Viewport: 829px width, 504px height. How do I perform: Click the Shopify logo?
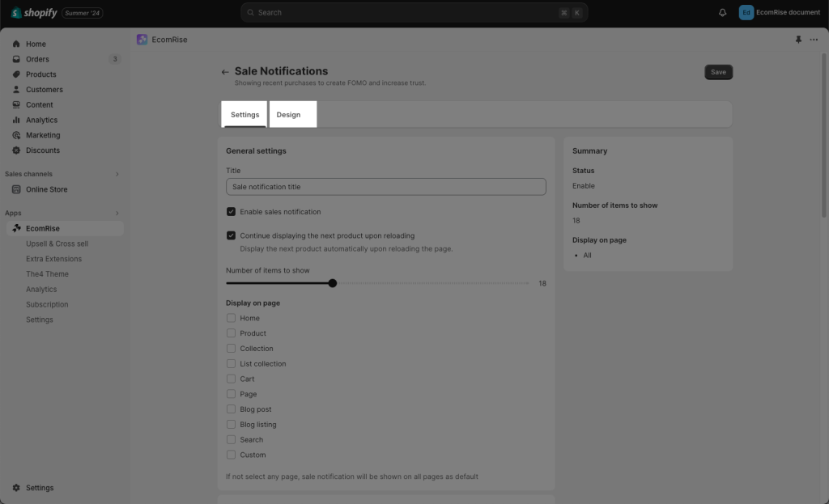coord(34,13)
